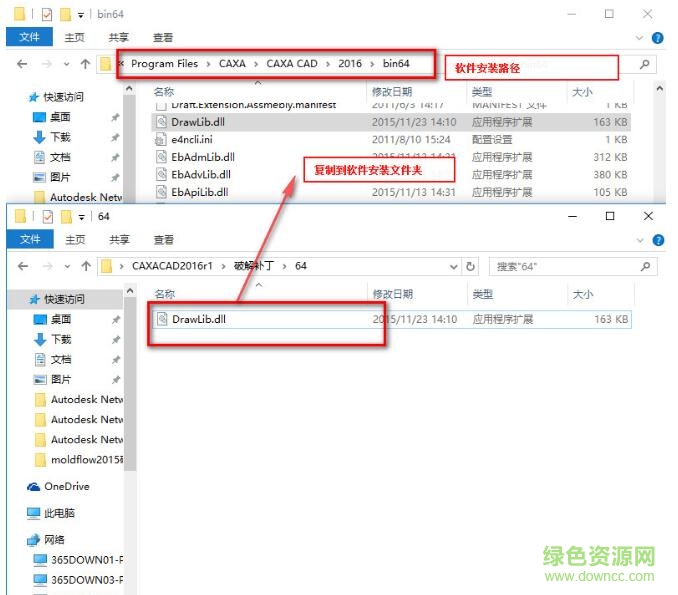The image size is (678, 595).
Task: Sort by 类型 column in the 64 window
Action: [483, 294]
